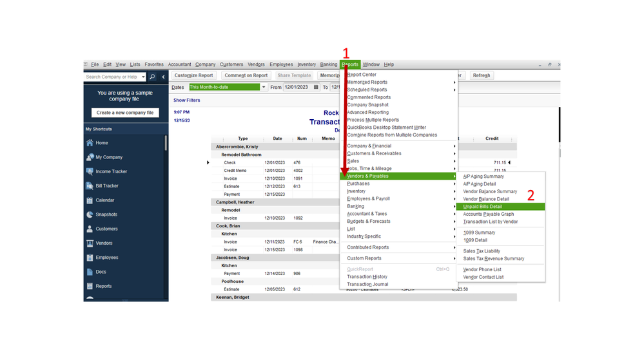Open the Edit menu
Image resolution: width=644 pixels, height=362 pixels.
click(x=107, y=64)
